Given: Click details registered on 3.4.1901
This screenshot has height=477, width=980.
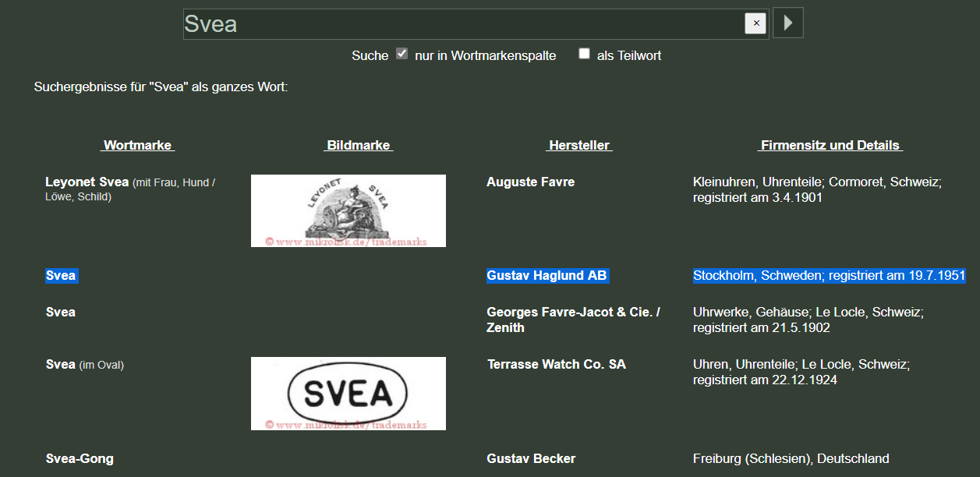Looking at the screenshot, I should click(x=817, y=189).
